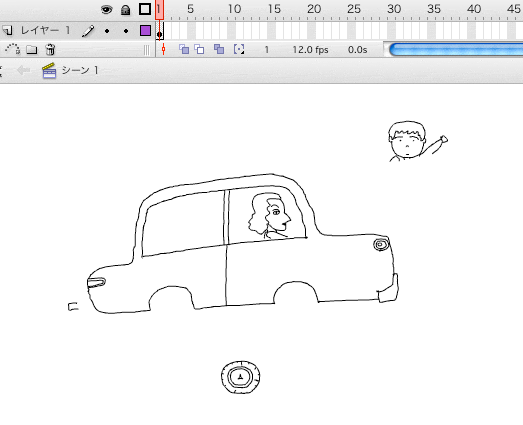This screenshot has width=523, height=425.
Task: Toggle Show All Layers as Outlines square
Action: click(145, 9)
